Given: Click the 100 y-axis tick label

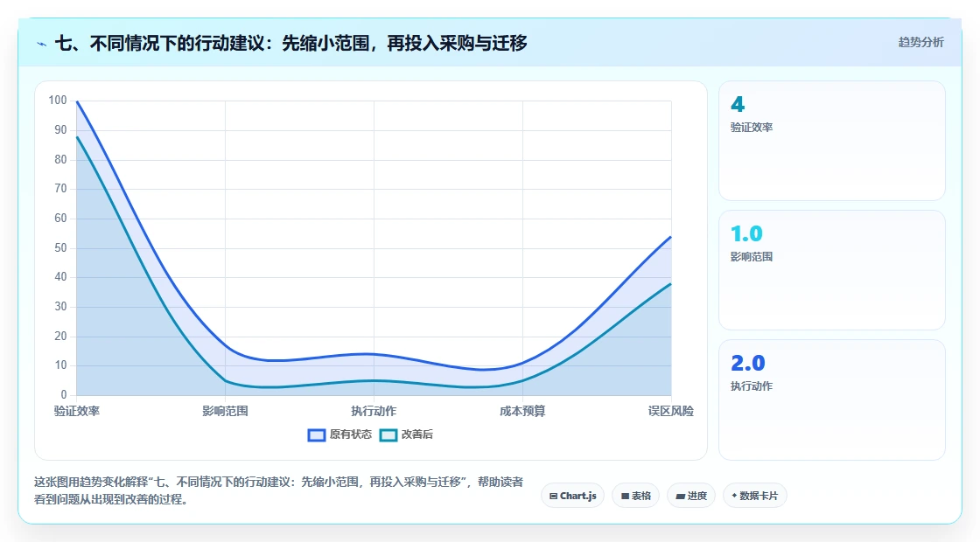Looking at the screenshot, I should [x=58, y=100].
